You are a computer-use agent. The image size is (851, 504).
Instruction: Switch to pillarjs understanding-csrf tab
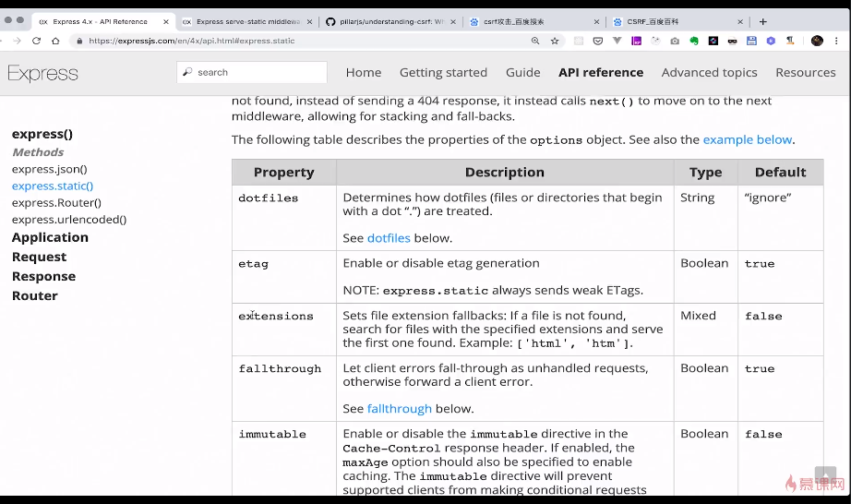tap(392, 22)
